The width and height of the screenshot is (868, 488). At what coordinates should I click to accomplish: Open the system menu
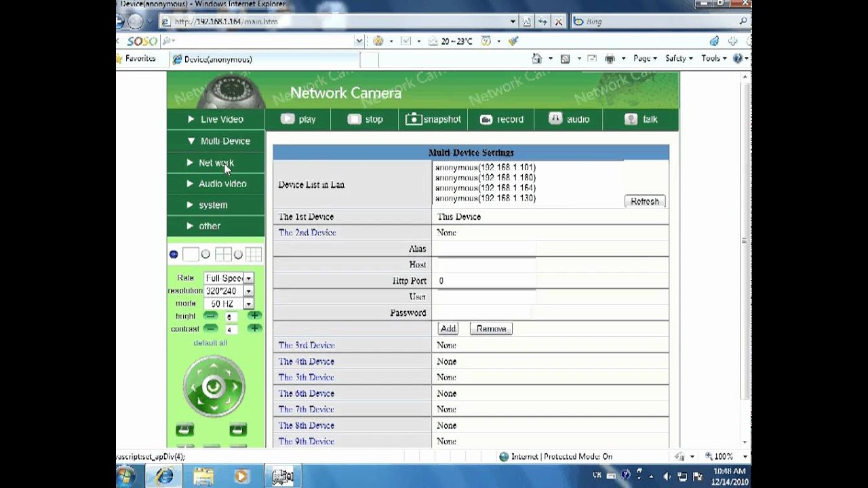(216, 205)
